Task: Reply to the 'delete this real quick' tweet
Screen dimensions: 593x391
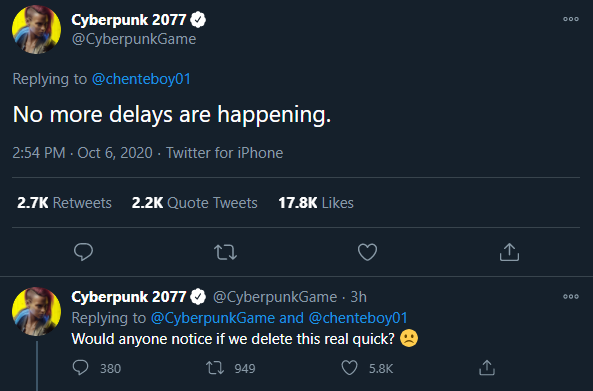Action: (x=80, y=368)
